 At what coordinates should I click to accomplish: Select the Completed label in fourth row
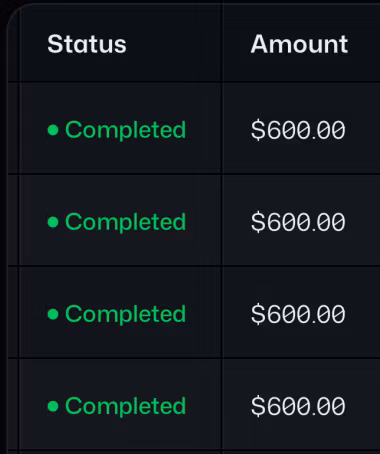coord(125,406)
